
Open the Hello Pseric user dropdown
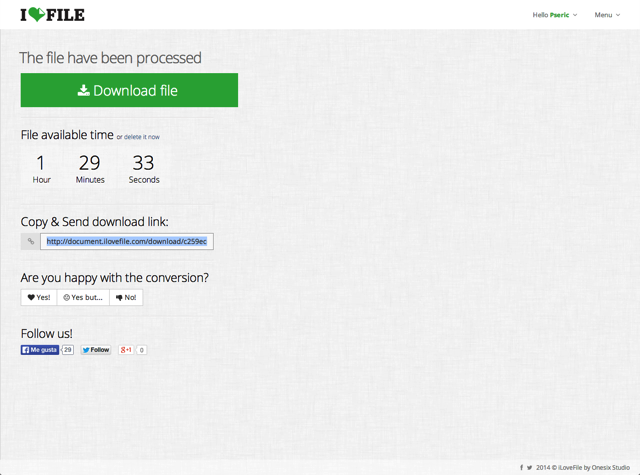pyautogui.click(x=555, y=15)
